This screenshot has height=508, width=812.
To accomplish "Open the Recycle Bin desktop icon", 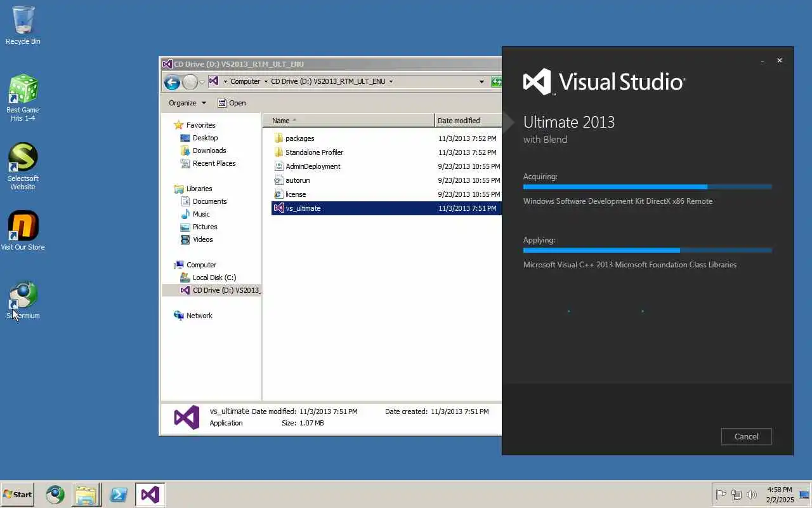I will 23,25.
